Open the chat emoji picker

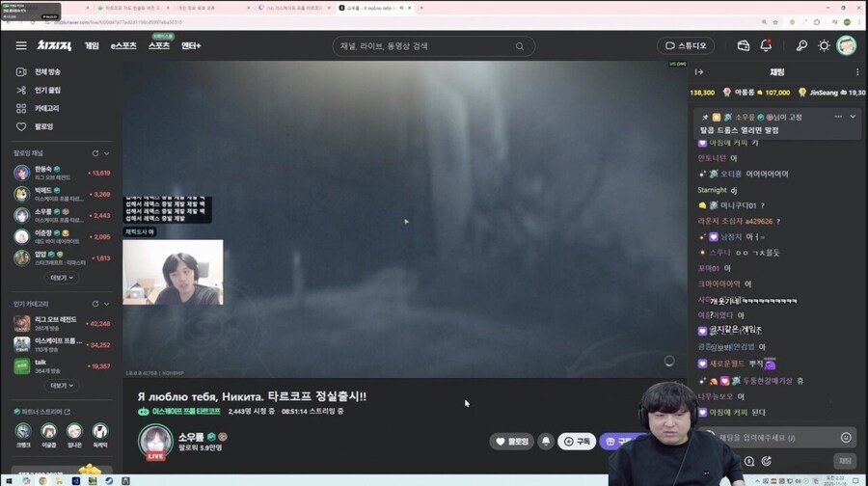point(846,438)
